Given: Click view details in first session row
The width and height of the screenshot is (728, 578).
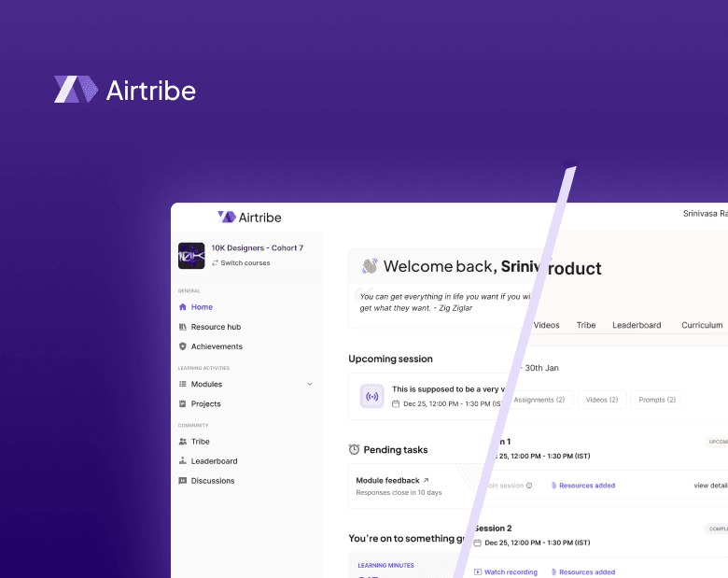Looking at the screenshot, I should (x=711, y=486).
